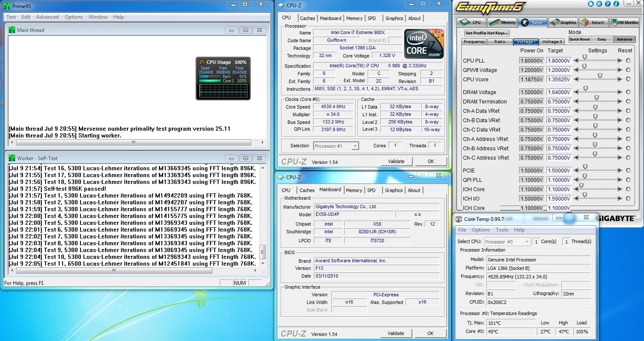This screenshot has height=341, width=644.
Task: Open Core Temp Select CPU Processor #0 dropdown
Action: pos(507,241)
